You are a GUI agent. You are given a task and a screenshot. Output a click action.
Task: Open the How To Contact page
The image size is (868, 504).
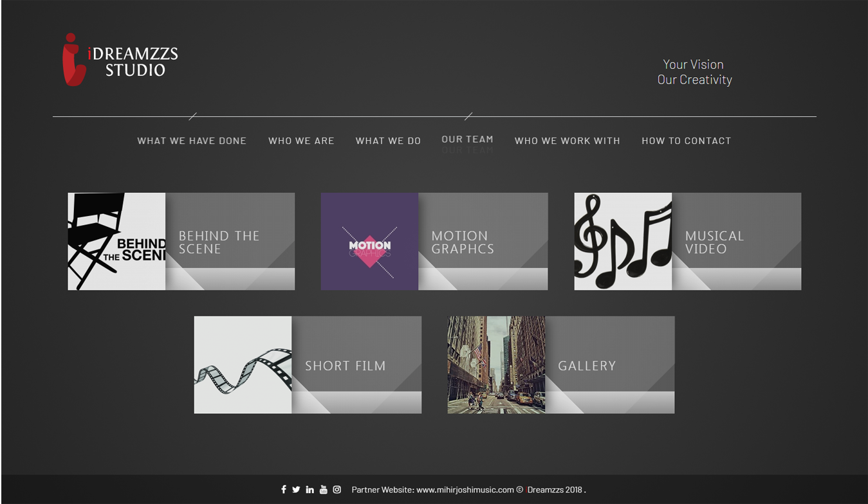tap(686, 141)
